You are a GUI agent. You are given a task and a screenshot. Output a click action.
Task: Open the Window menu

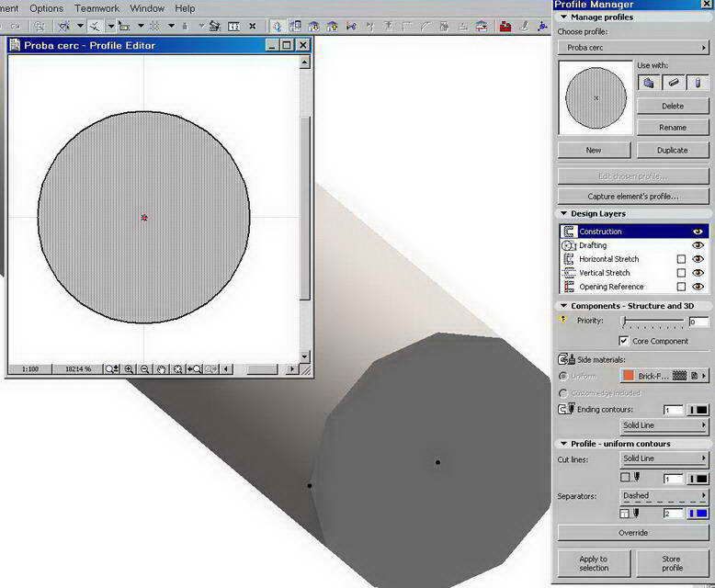pos(147,8)
